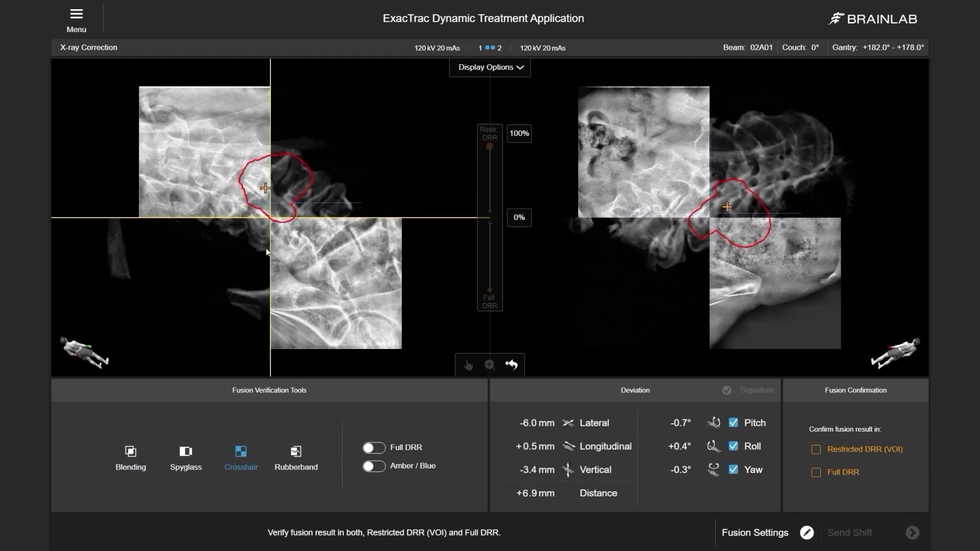The image size is (980, 551).
Task: Click the Lateral deviation icon
Action: pos(568,423)
